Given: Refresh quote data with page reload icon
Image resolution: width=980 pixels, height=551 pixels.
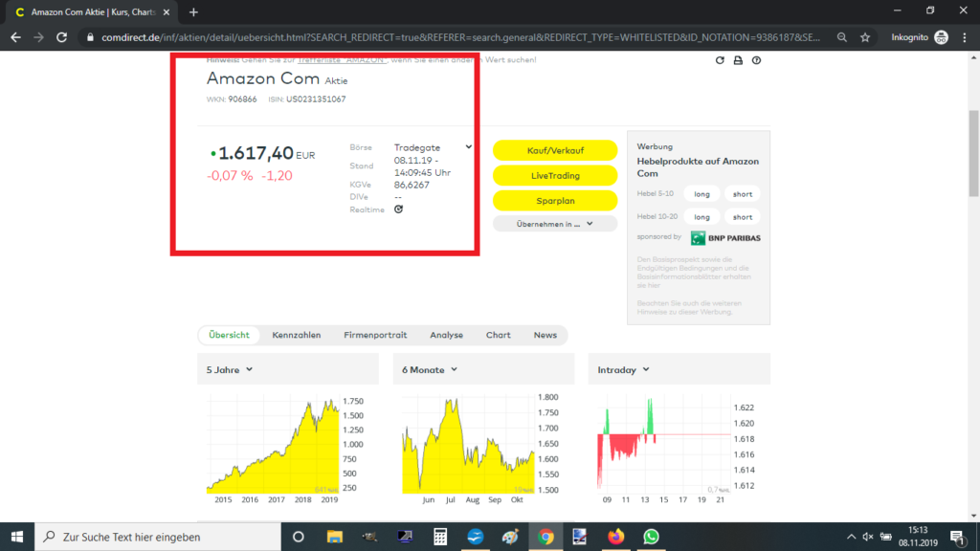Looking at the screenshot, I should (720, 60).
